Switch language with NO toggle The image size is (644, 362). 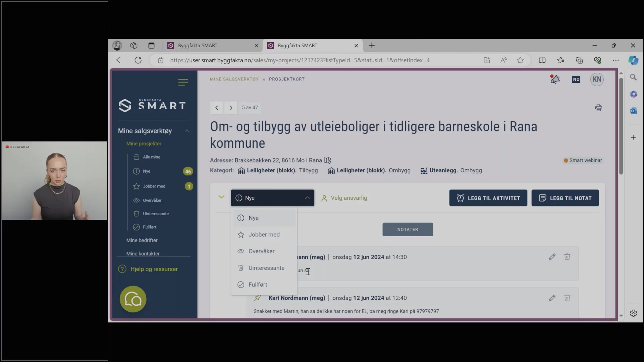576,79
